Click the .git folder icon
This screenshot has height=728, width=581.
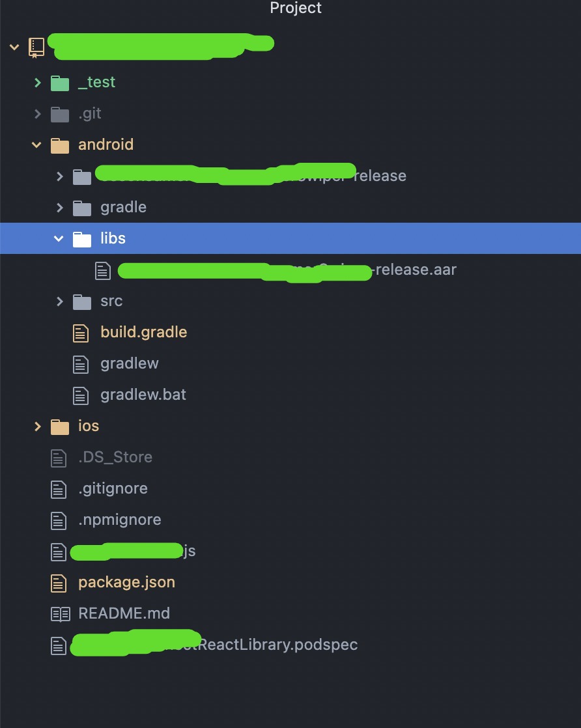60,114
